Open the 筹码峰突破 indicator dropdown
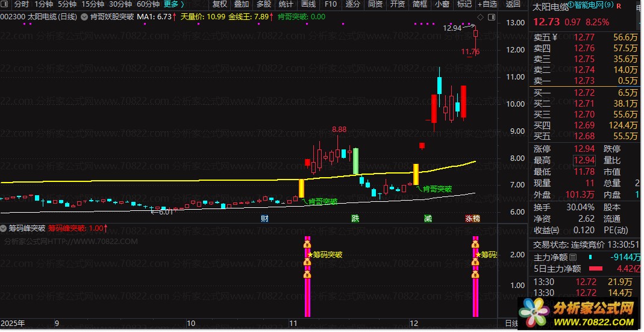Image resolution: width=644 pixels, height=332 pixels. pos(4,228)
